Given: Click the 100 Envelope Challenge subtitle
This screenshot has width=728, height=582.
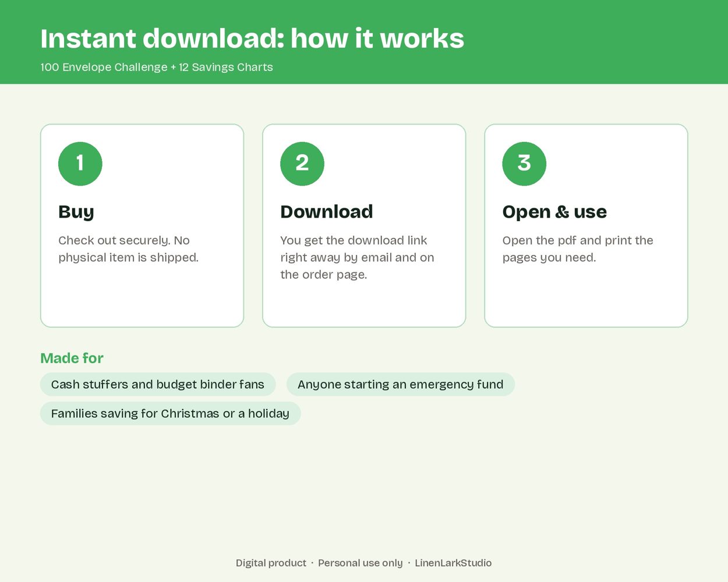Looking at the screenshot, I should click(x=157, y=67).
